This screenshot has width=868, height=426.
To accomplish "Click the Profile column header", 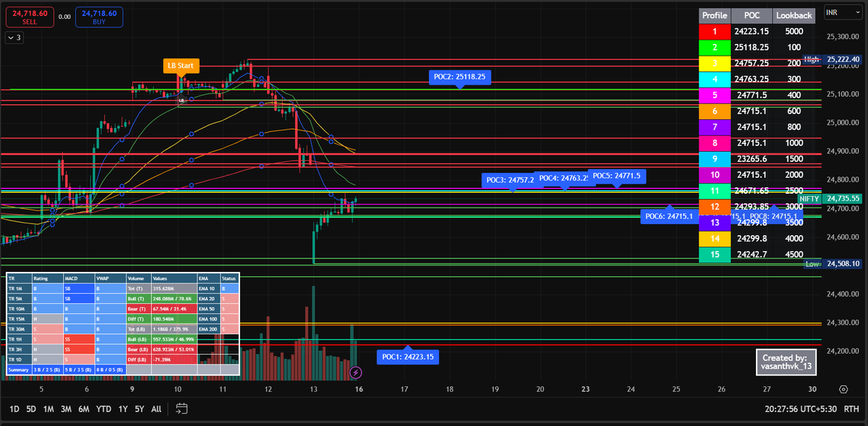I will [x=715, y=15].
